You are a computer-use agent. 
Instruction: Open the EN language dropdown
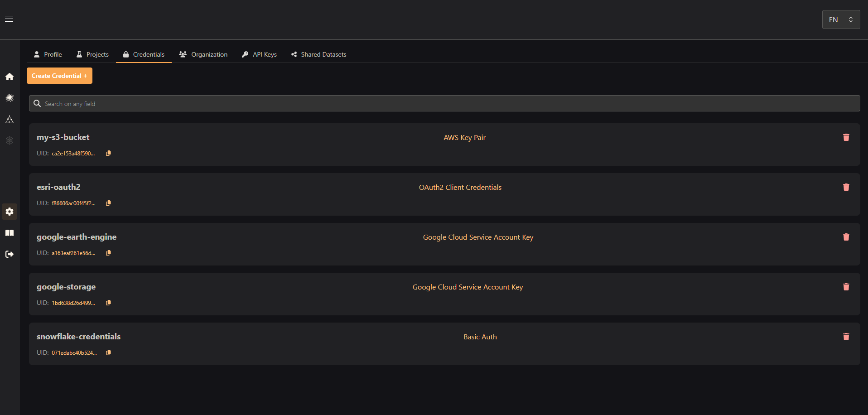pyautogui.click(x=841, y=19)
